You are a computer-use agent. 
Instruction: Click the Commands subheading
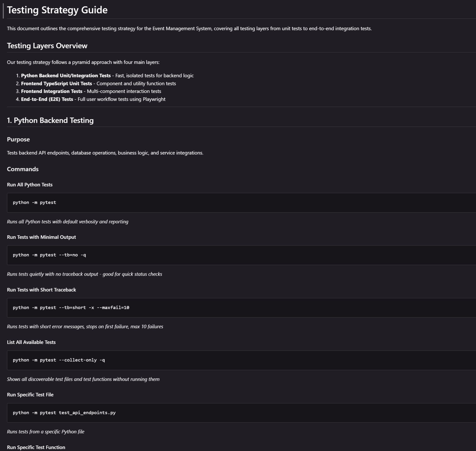23,169
